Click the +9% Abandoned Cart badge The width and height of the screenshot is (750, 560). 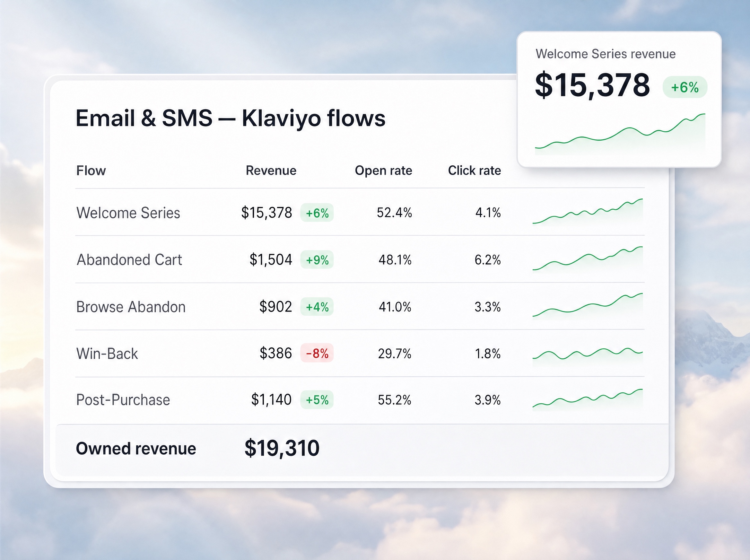tap(317, 260)
